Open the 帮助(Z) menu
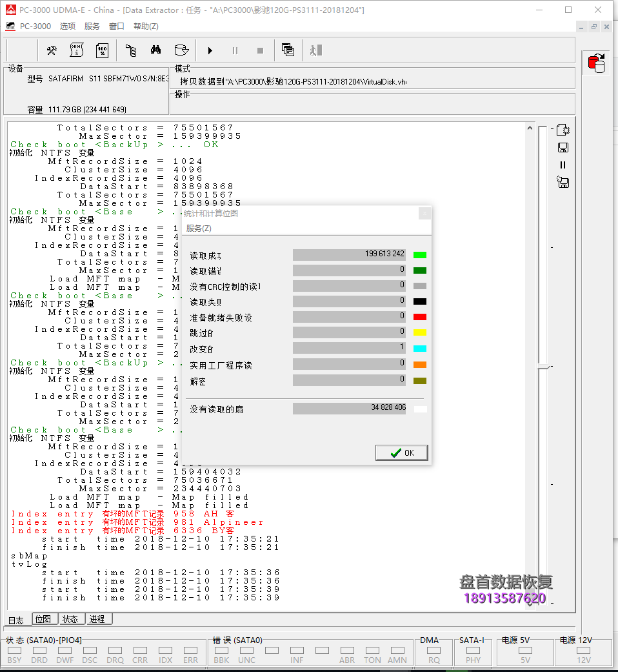Viewport: 618px width, 672px height. tap(146, 26)
